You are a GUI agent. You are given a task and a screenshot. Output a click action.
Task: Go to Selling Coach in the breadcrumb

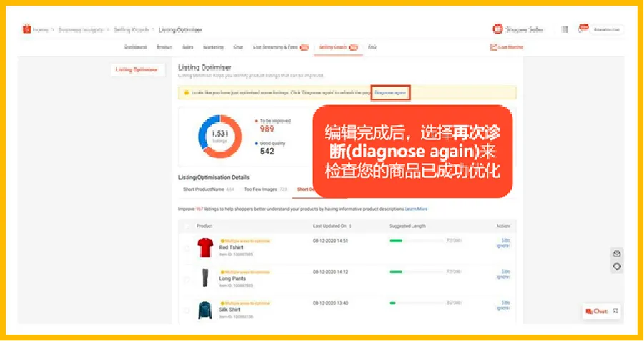tap(131, 29)
